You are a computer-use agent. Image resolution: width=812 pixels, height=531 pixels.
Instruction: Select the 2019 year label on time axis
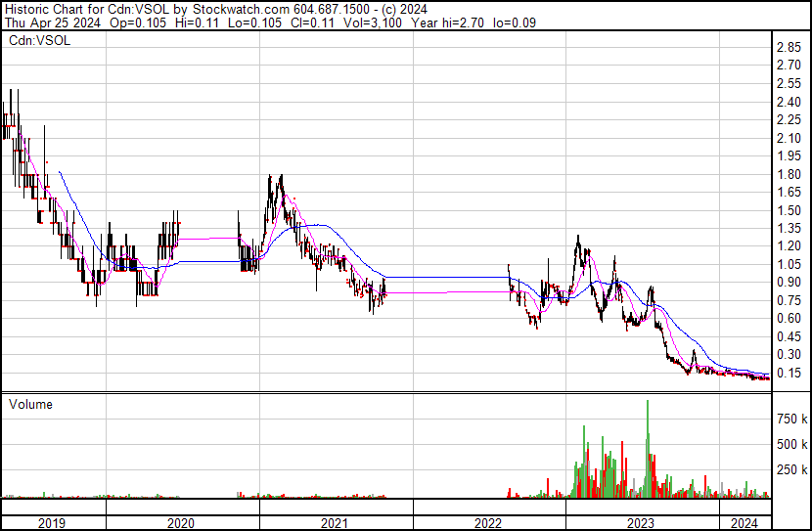click(53, 522)
